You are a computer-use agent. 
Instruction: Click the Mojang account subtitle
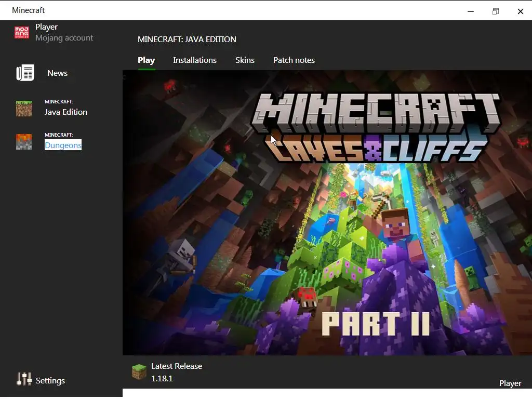click(64, 37)
